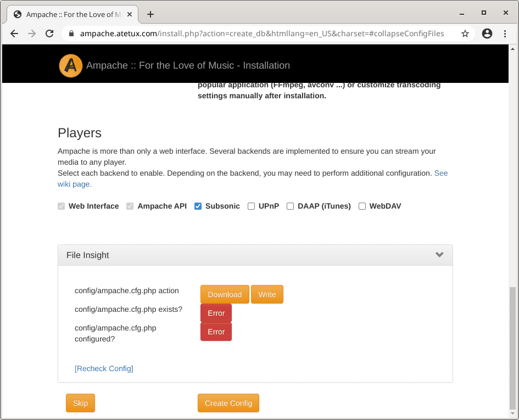Toggle the WebDAV backend option
This screenshot has height=420, width=519.
pos(362,206)
